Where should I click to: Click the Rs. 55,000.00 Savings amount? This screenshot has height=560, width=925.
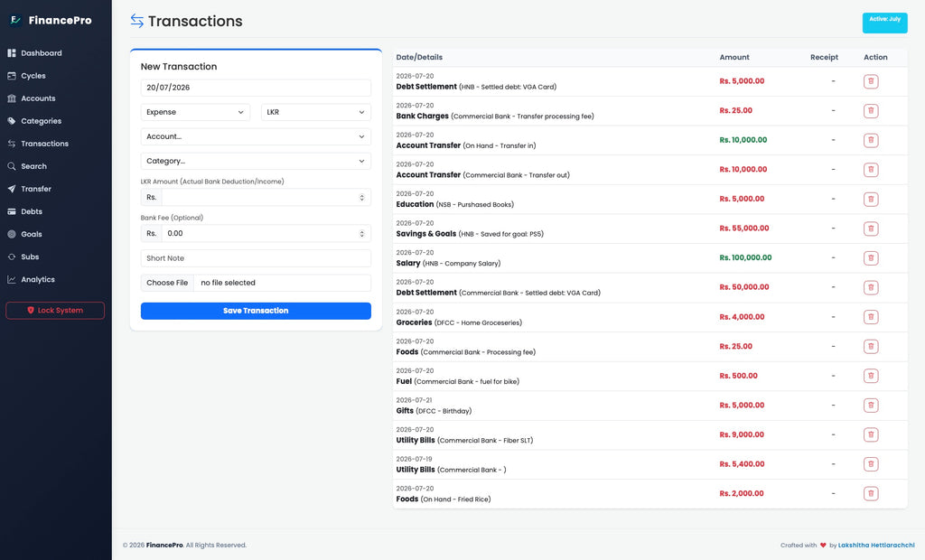point(744,229)
